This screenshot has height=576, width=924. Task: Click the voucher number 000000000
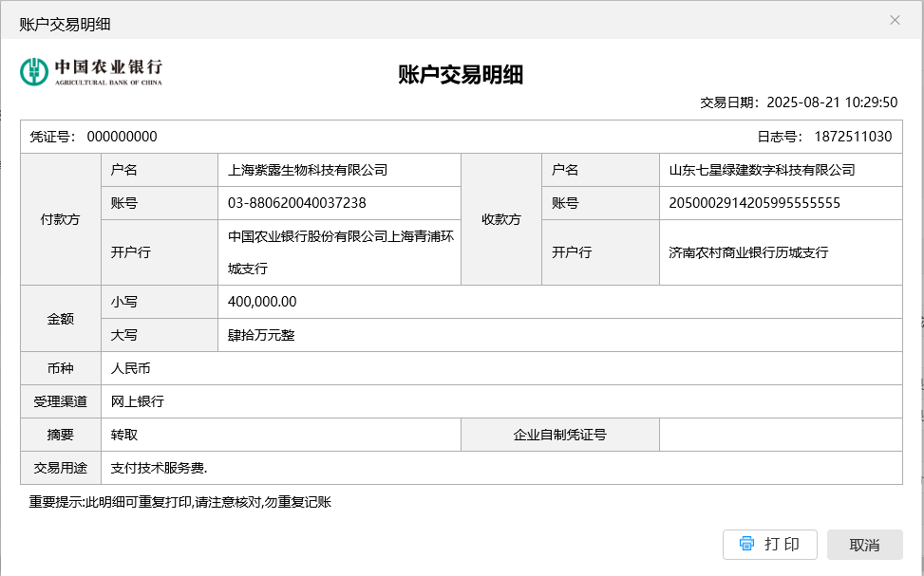click(122, 137)
